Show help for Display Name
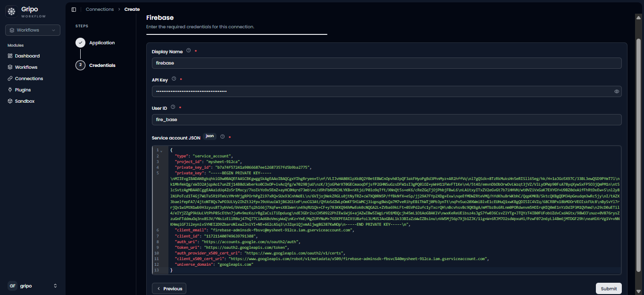The height and width of the screenshot is (295, 644). click(x=188, y=51)
